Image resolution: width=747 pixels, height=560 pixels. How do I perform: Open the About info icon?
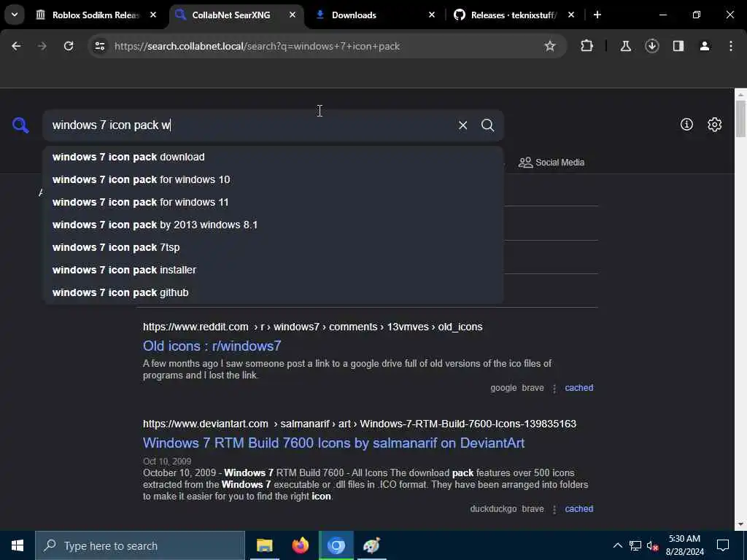click(x=686, y=124)
